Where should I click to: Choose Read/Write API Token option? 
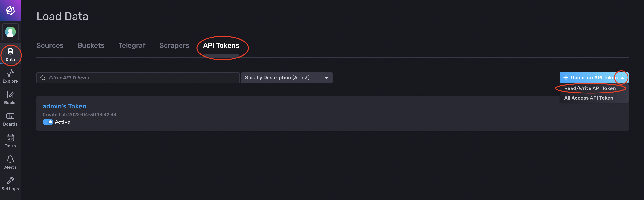point(590,88)
